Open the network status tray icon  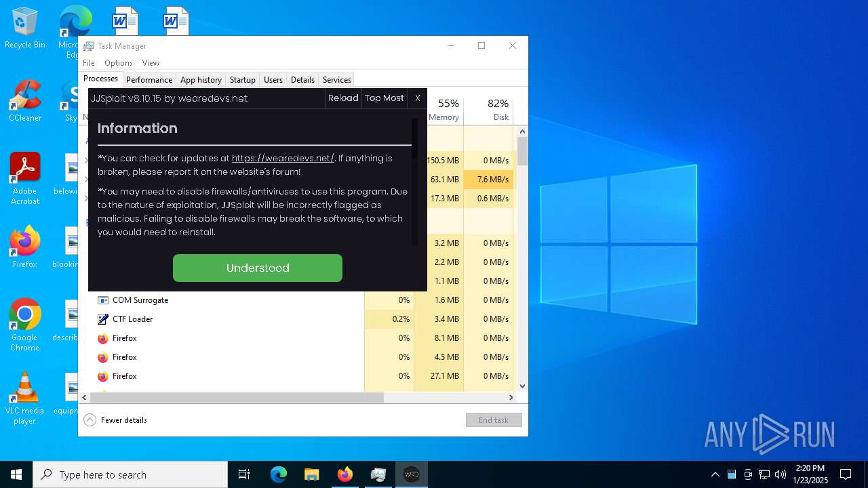(x=764, y=474)
